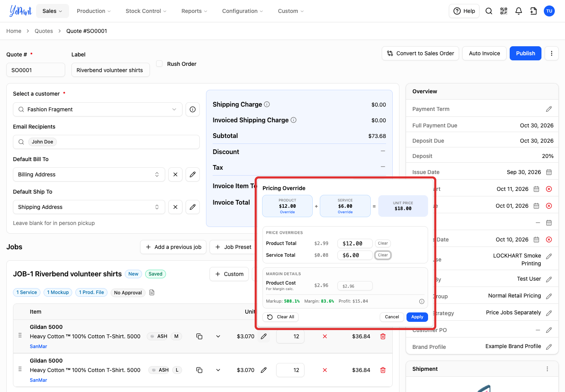Open the SanMar link under ASH M
This screenshot has width=565, height=392.
pos(38,347)
